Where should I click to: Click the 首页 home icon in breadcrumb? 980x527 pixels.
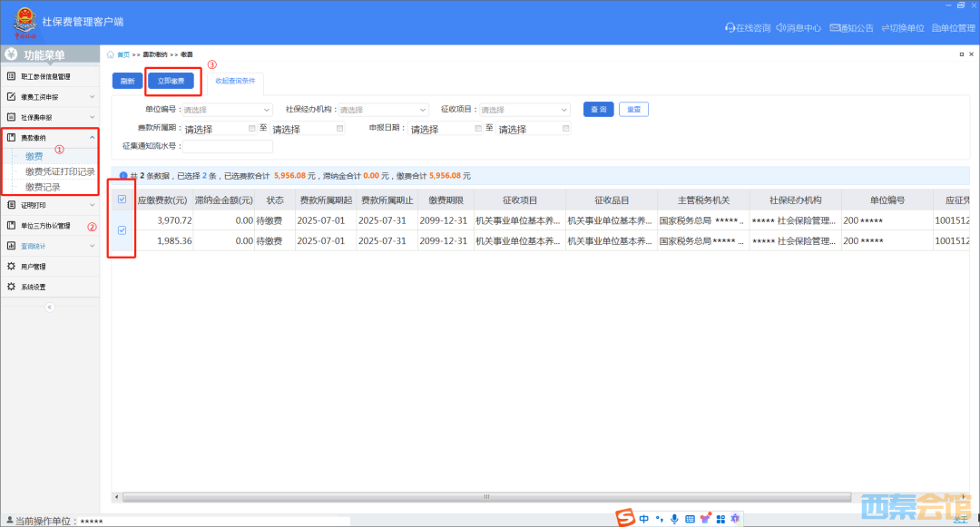click(111, 54)
